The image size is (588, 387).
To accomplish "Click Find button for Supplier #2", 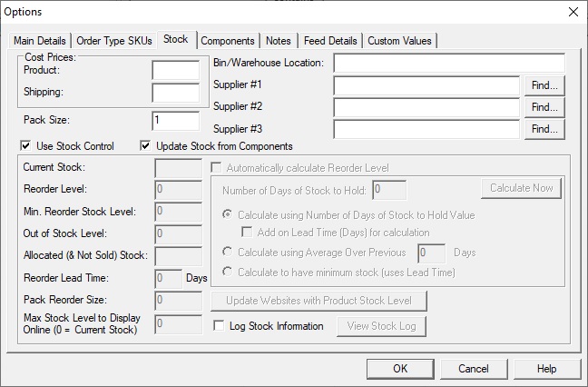I will point(544,107).
